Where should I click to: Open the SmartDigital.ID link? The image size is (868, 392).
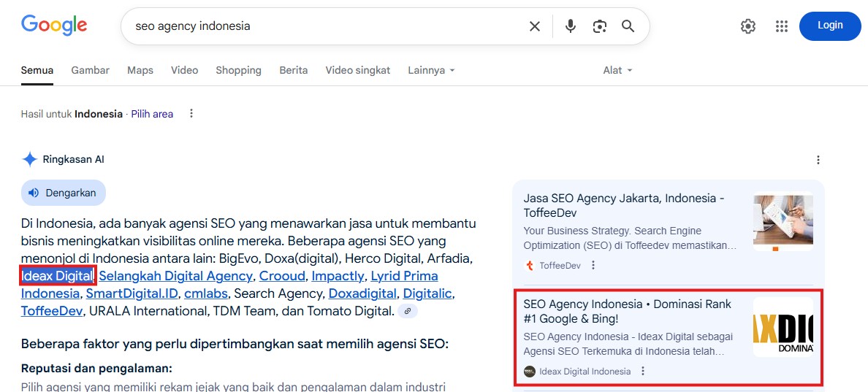point(132,293)
